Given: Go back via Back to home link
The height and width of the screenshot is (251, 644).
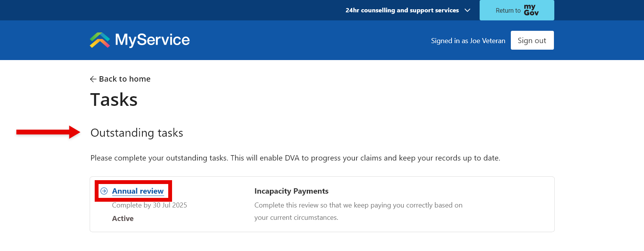Looking at the screenshot, I should click(x=124, y=79).
